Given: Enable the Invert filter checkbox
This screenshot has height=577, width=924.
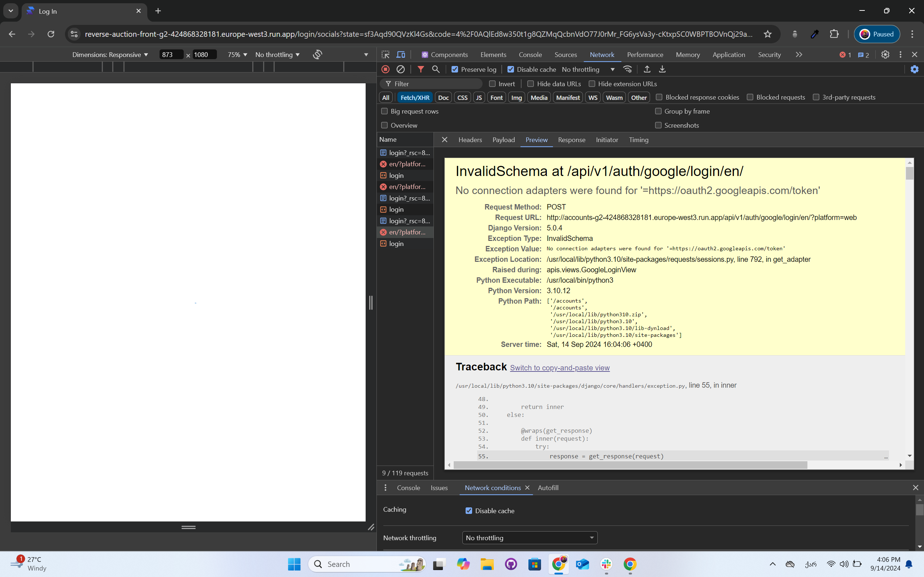Looking at the screenshot, I should (492, 84).
